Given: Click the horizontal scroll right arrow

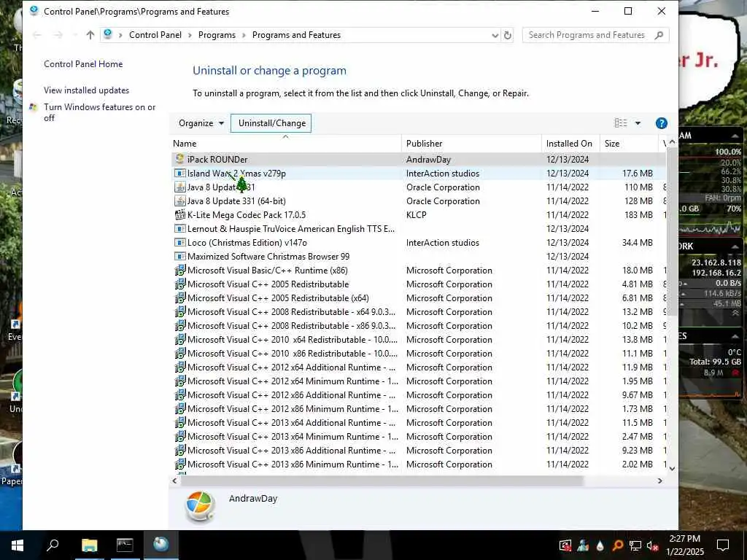Looking at the screenshot, I should (x=659, y=481).
